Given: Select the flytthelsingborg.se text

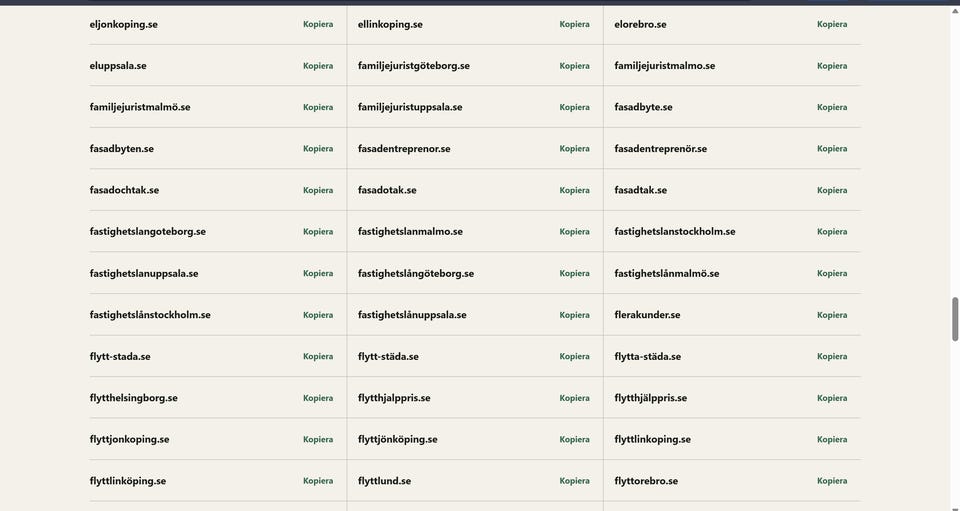Looking at the screenshot, I should [x=133, y=398].
